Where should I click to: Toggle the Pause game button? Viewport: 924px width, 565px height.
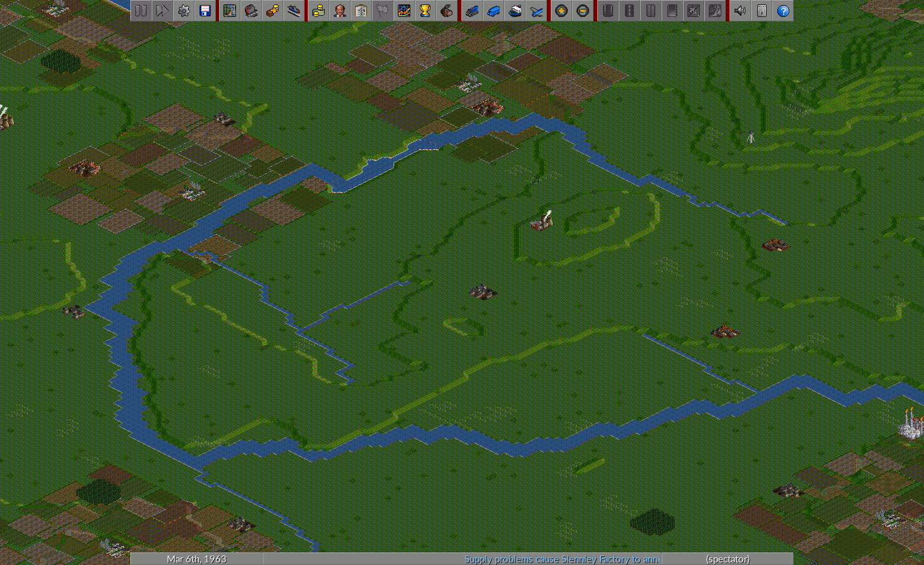[141, 11]
